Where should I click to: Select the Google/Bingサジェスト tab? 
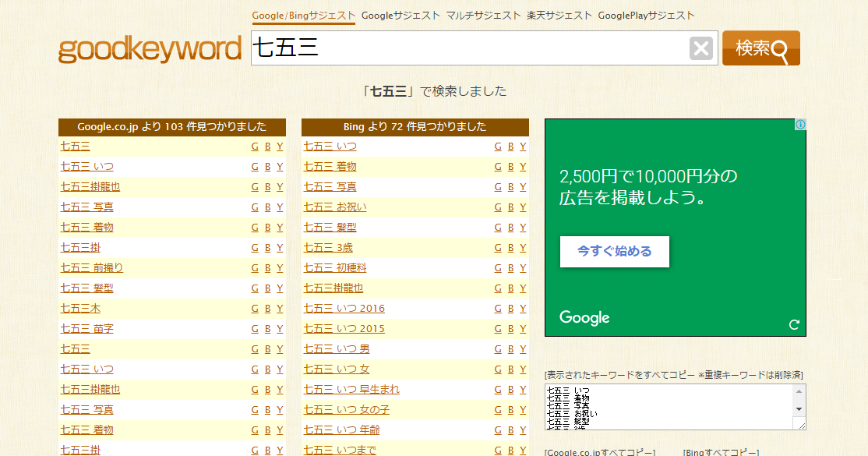pos(304,15)
